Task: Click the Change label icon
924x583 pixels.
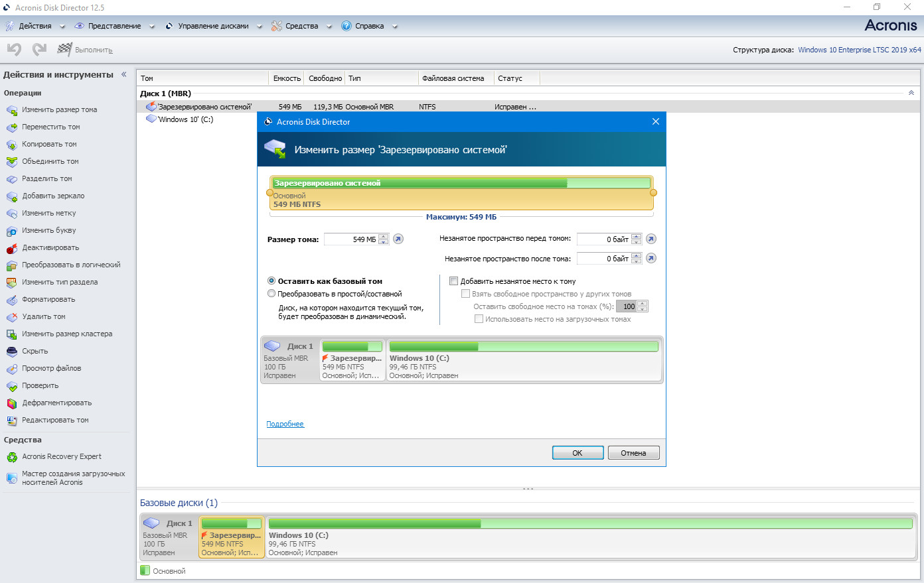Action: [11, 214]
